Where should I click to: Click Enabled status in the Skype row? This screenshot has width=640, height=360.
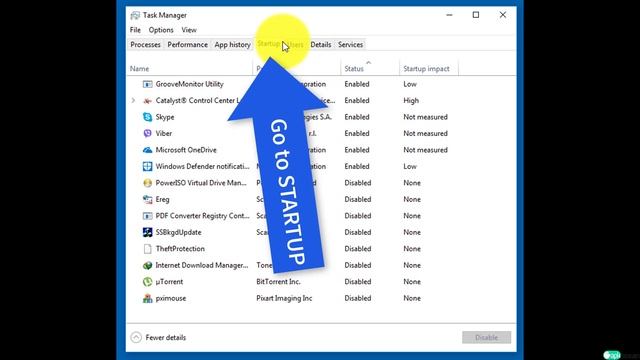tap(357, 117)
